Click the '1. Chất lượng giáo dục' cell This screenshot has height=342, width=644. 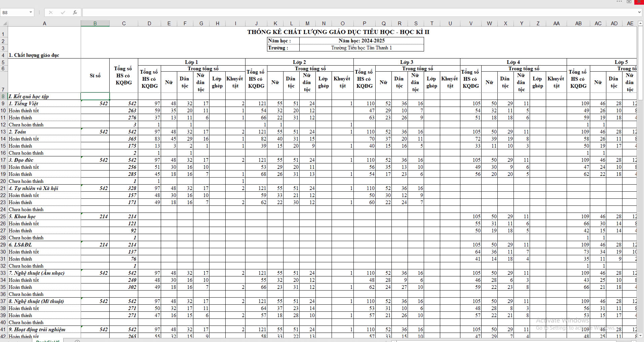44,55
